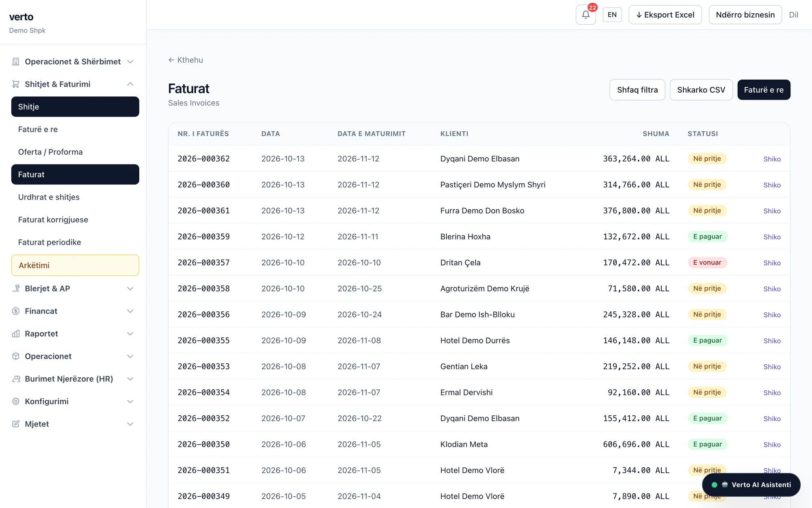Click the Burimet Njerëzore people icon
This screenshot has width=812, height=508.
(16, 379)
